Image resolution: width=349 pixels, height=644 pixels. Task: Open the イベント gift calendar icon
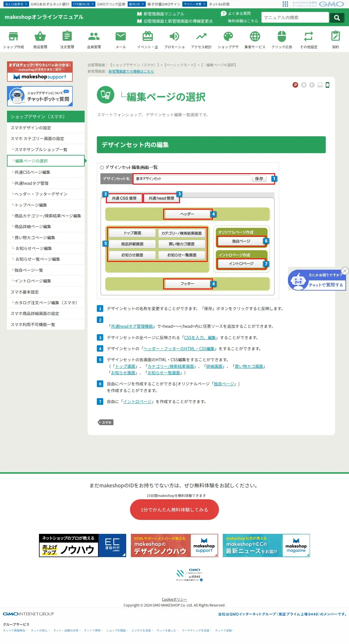pos(148,37)
